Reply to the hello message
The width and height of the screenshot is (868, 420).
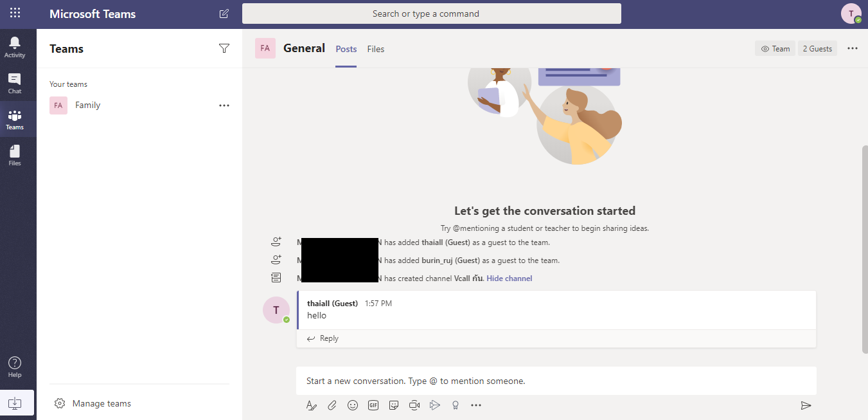[323, 338]
